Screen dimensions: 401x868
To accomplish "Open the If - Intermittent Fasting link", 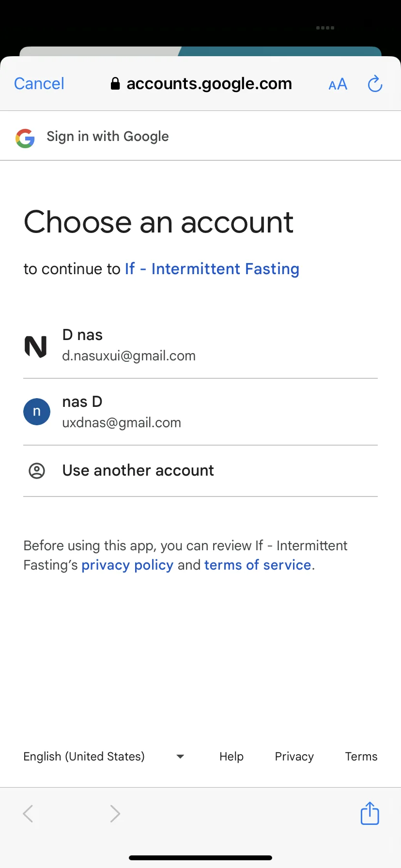I will [x=212, y=269].
